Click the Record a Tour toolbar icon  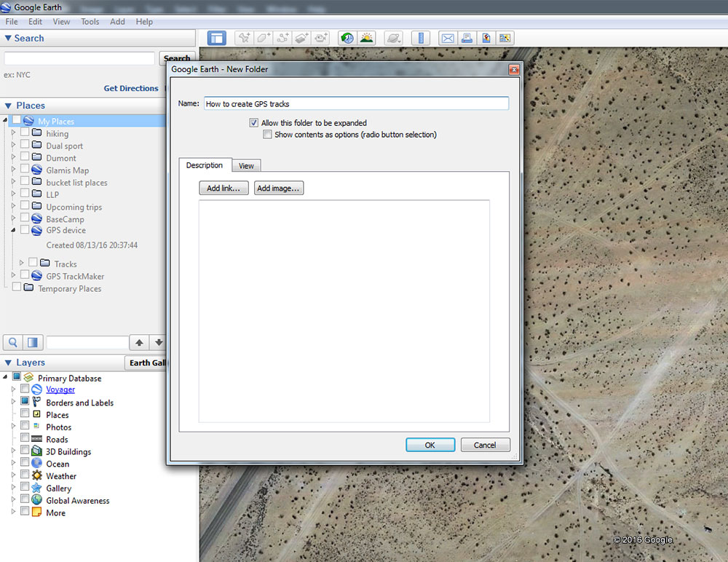pos(320,38)
